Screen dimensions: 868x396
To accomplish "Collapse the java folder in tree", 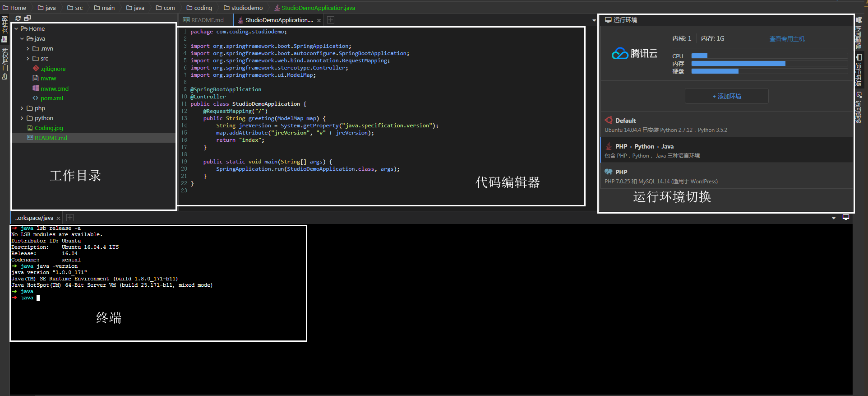I will [22, 39].
